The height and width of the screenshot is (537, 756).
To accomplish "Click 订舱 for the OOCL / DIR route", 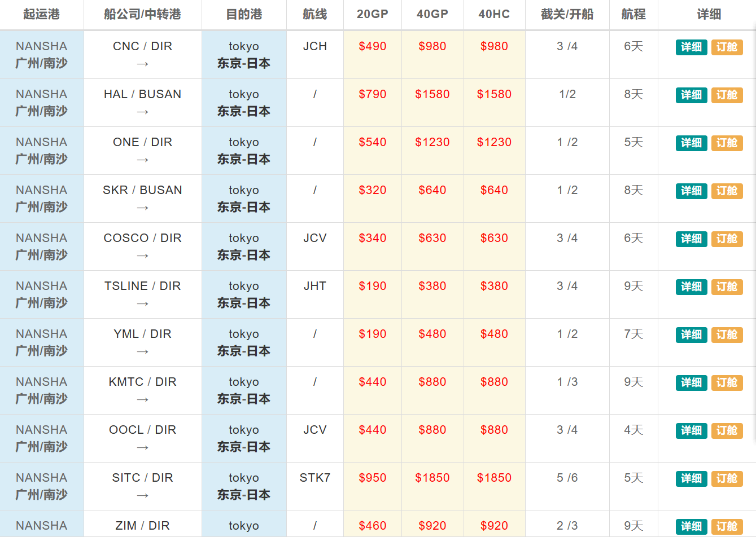I will point(727,431).
